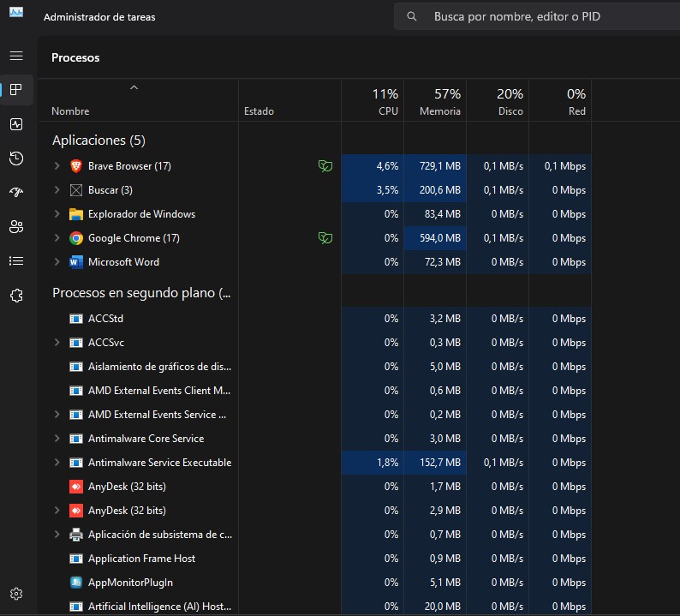Viewport: 680px width, 616px height.
Task: Select the AnyDesk row using 1,7 MB
Action: coord(315,487)
